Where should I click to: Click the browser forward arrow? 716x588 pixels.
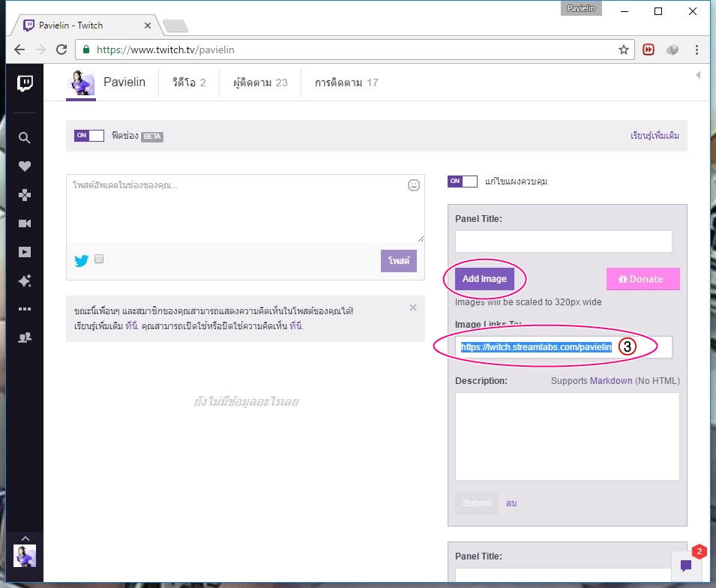point(40,49)
